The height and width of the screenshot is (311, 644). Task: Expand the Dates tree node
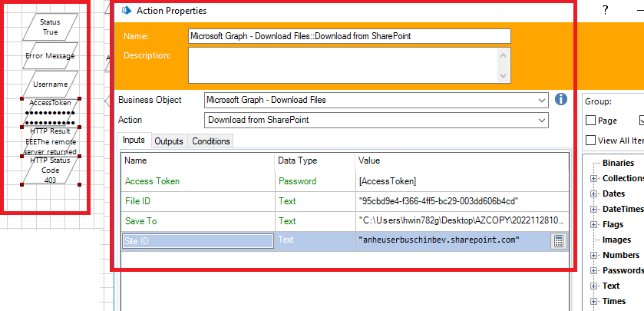pyautogui.click(x=593, y=194)
